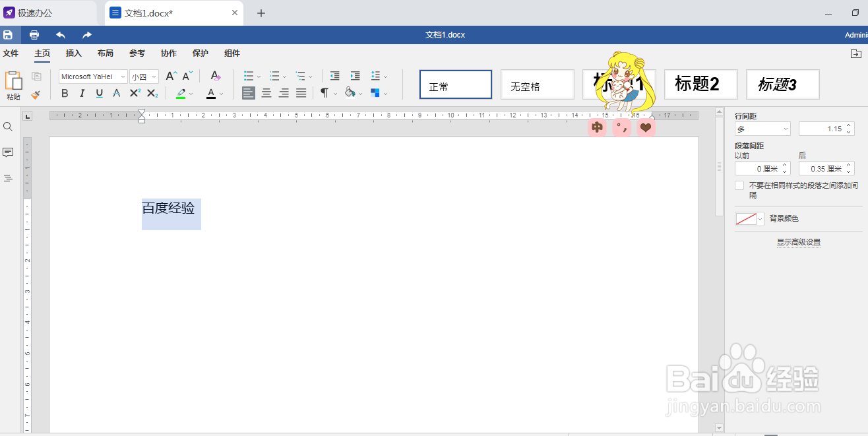Open the 背景颜色 color swatch
The height and width of the screenshot is (436, 868).
[745, 218]
